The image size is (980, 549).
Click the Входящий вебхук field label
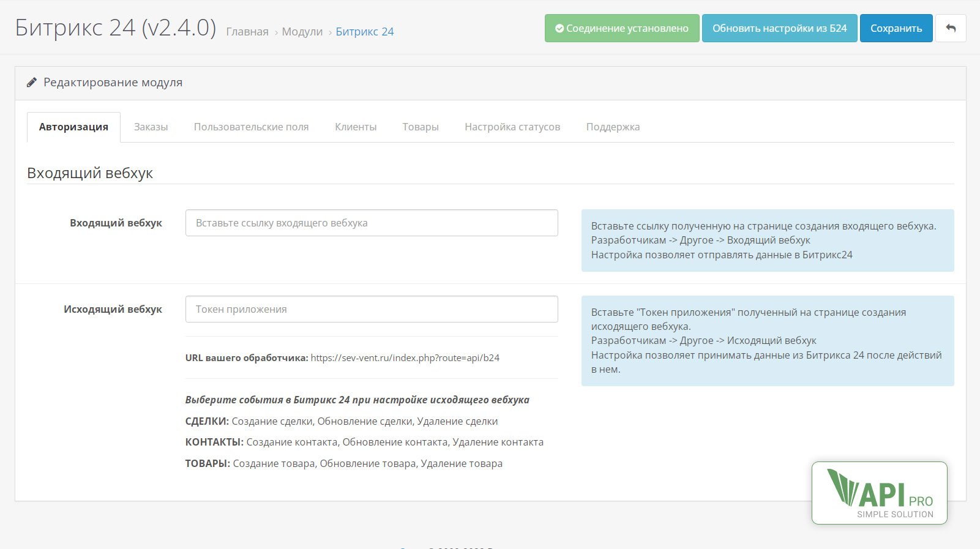(x=116, y=223)
